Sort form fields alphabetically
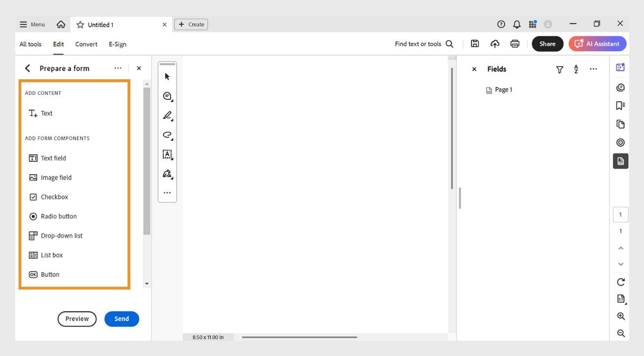Viewport: 644px width, 356px height. coord(576,69)
